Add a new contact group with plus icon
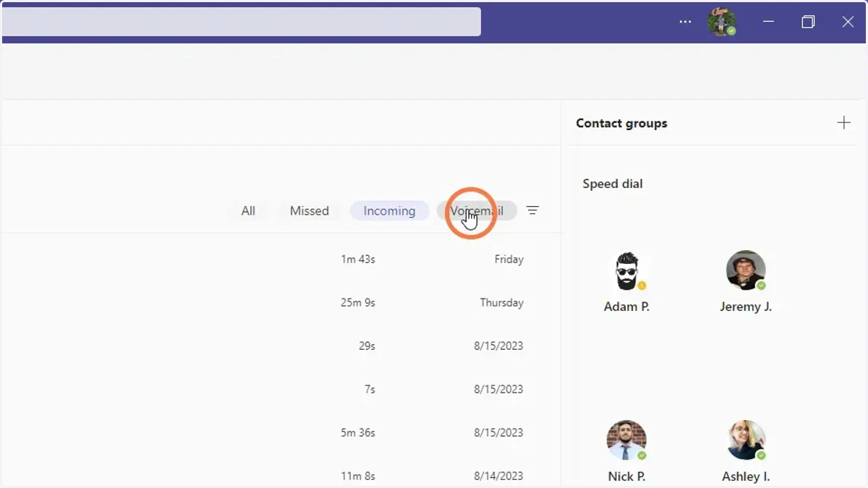 coord(843,123)
